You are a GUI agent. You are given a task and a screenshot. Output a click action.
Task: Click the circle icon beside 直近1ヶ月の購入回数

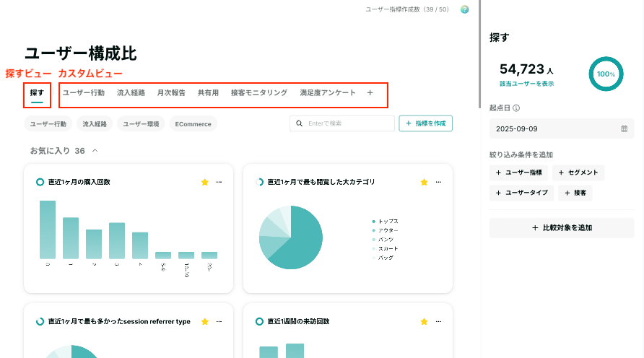[x=40, y=182]
